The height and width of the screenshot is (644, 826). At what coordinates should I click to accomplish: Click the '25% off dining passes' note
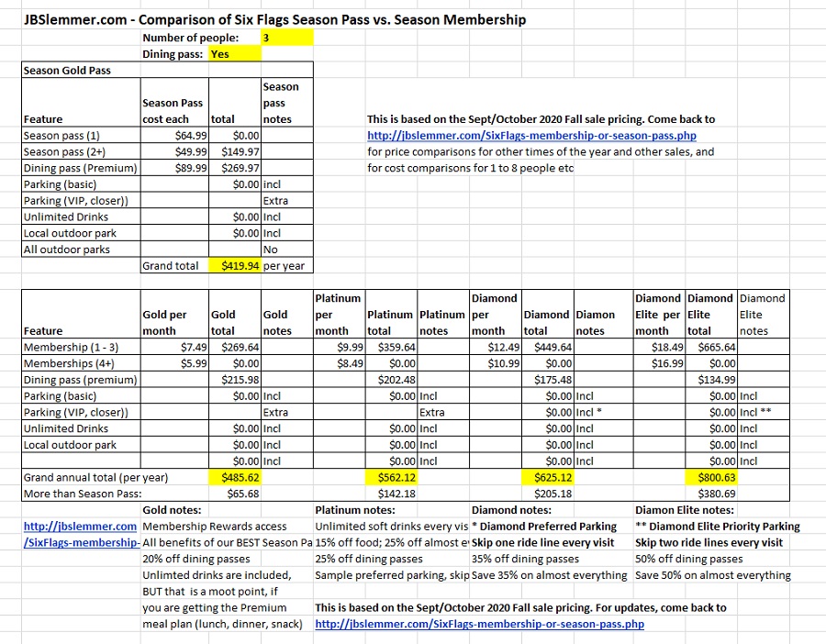(x=369, y=559)
